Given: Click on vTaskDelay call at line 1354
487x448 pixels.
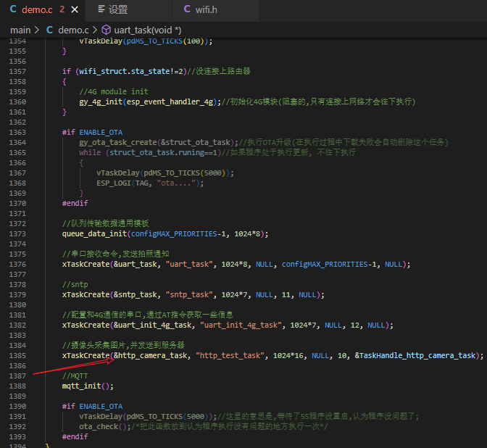Looking at the screenshot, I should (x=146, y=41).
